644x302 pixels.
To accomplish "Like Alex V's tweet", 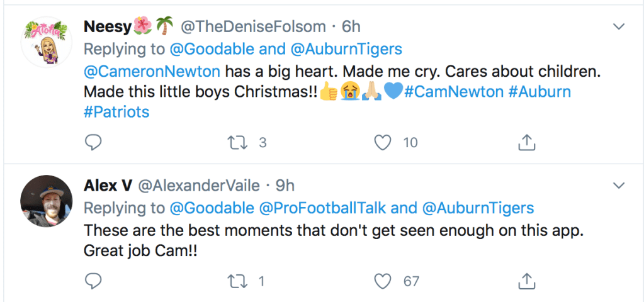I will [383, 281].
